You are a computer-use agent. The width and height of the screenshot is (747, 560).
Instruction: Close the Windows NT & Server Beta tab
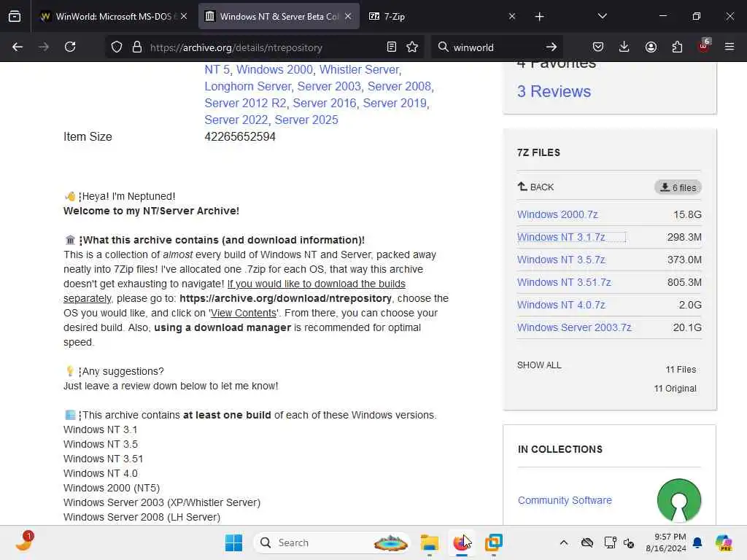pyautogui.click(x=348, y=16)
